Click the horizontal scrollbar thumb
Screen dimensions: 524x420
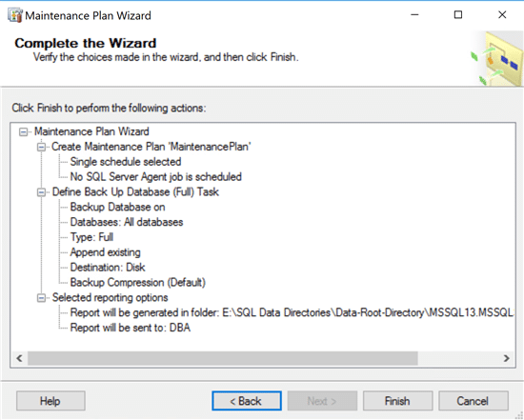223,358
